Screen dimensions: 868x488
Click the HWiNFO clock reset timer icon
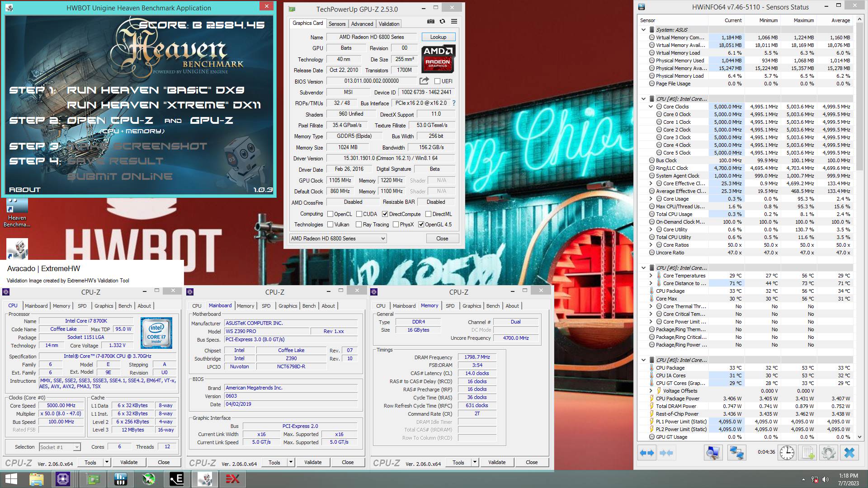(x=787, y=452)
